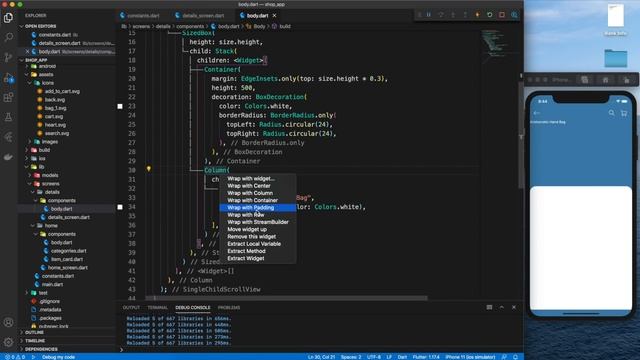Open the Testing flask view
Image resolution: width=640 pixels, height=360 pixels.
point(8,117)
